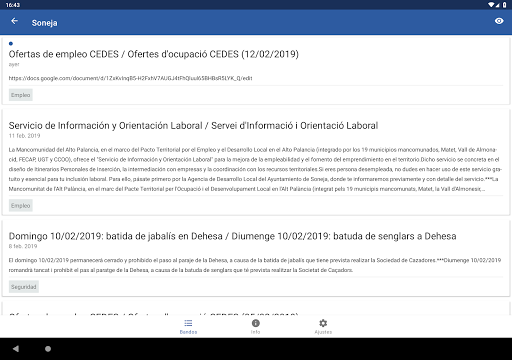Select the Empleo tag under CEDES offers
Viewport: 512px width, 360px height.
pos(21,95)
